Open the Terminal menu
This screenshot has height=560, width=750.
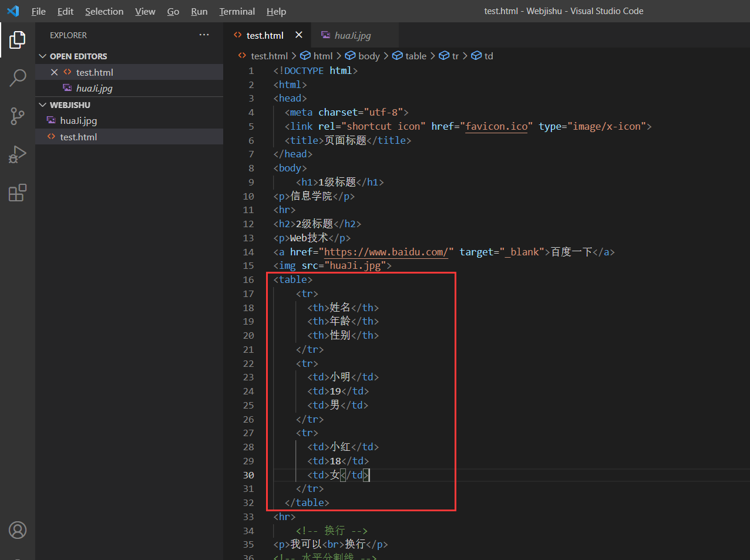click(237, 11)
